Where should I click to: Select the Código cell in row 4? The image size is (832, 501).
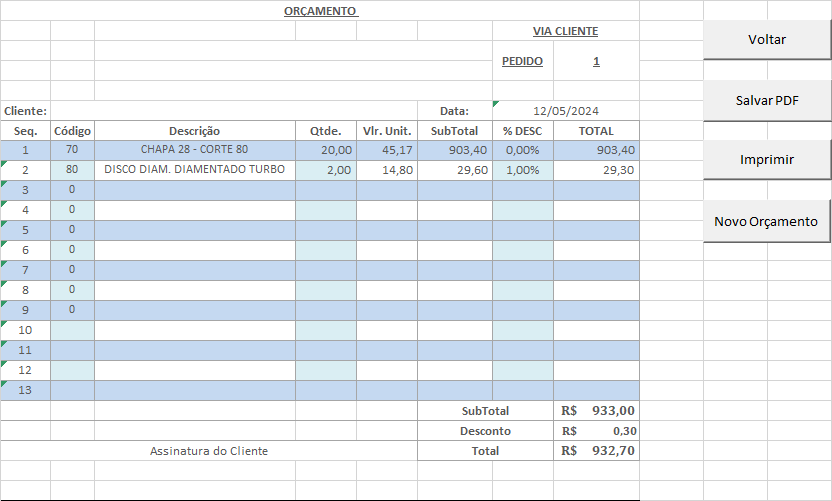click(x=72, y=210)
